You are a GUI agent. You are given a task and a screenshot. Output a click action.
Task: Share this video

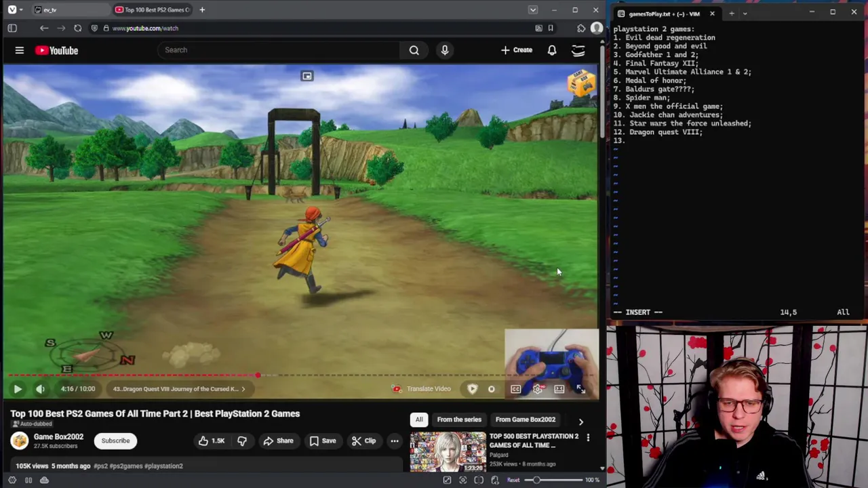pyautogui.click(x=278, y=441)
